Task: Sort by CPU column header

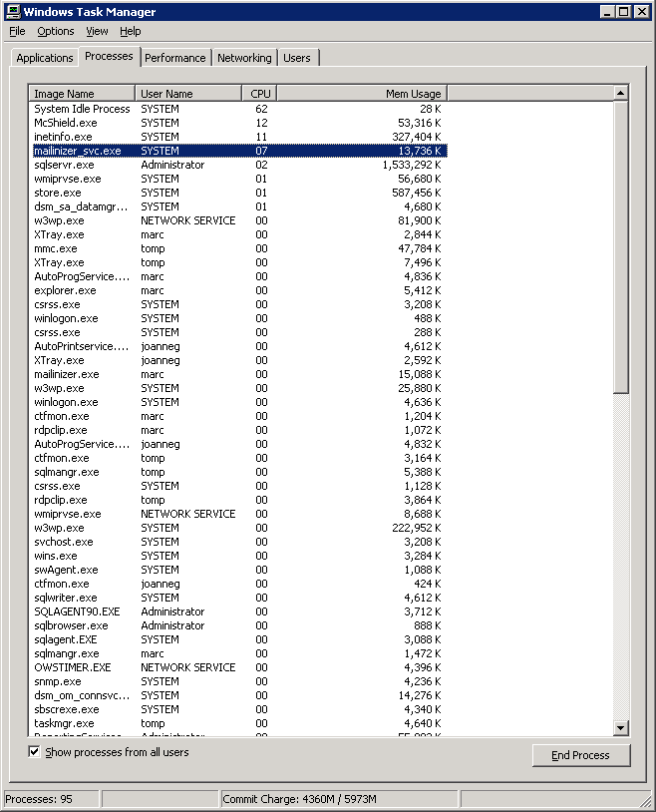Action: (x=259, y=94)
